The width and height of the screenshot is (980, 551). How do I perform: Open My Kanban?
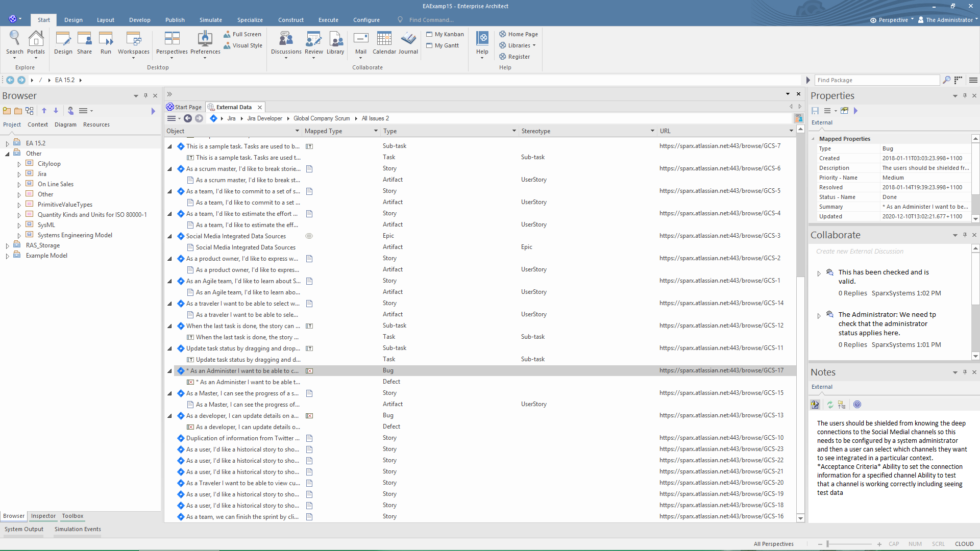tap(445, 34)
